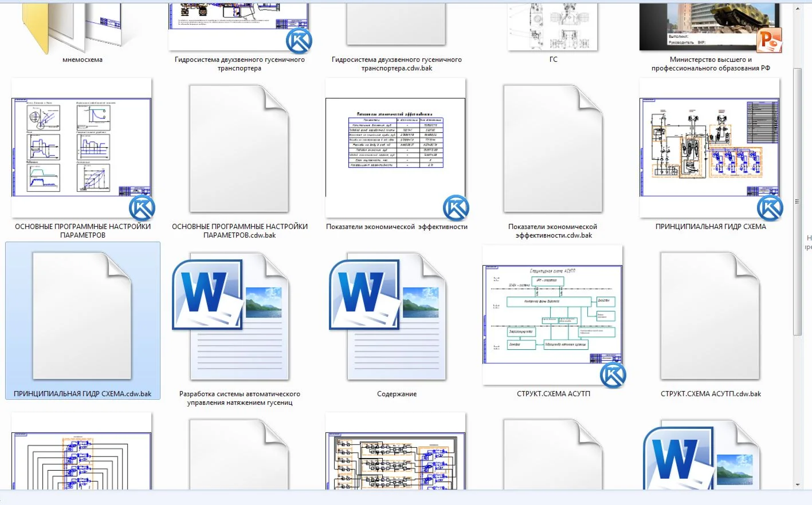Screen dimensions: 812x505
Task: Click name Гидросистема двухзвенного гусеничного транспортера without .bak
Action: [240, 64]
